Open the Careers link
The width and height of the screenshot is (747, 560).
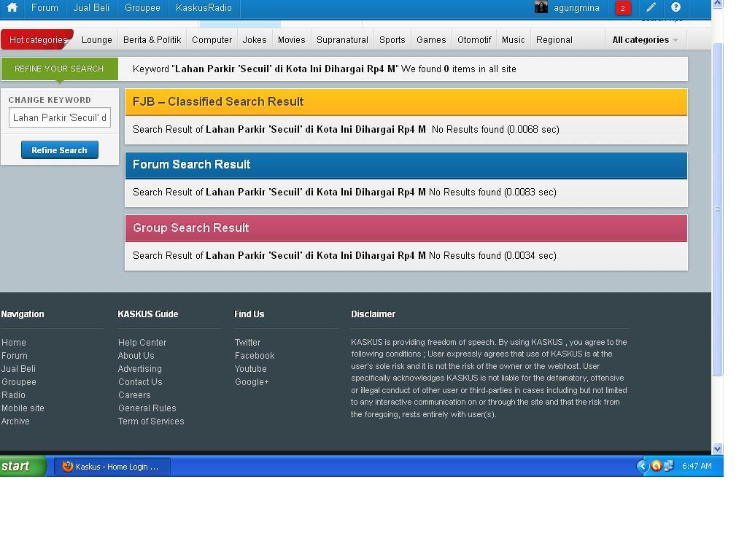[134, 394]
